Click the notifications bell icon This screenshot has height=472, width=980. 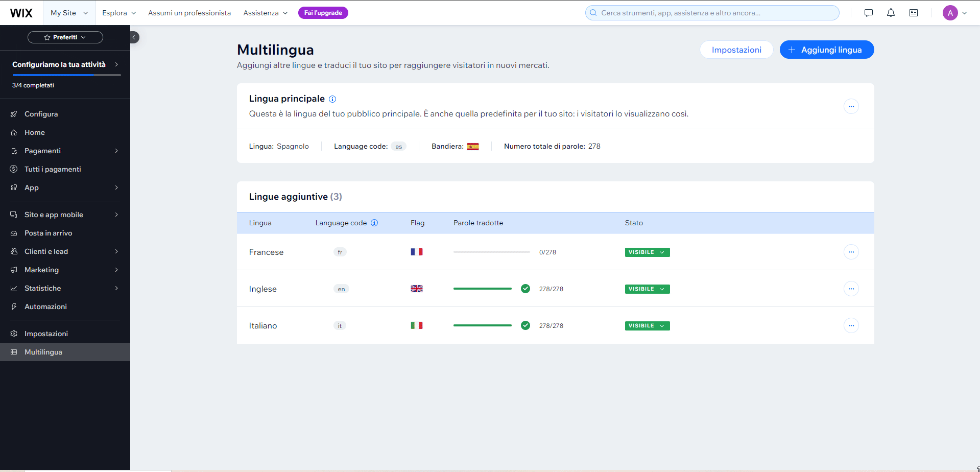[891, 13]
